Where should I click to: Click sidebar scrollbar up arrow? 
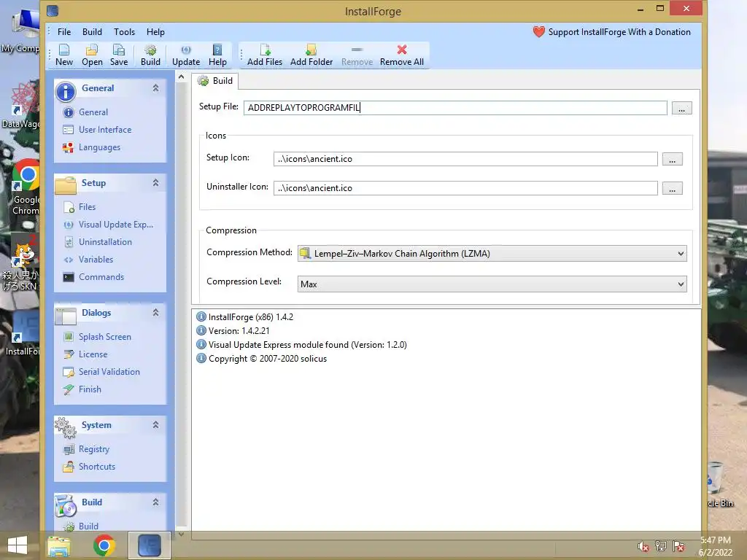181,77
